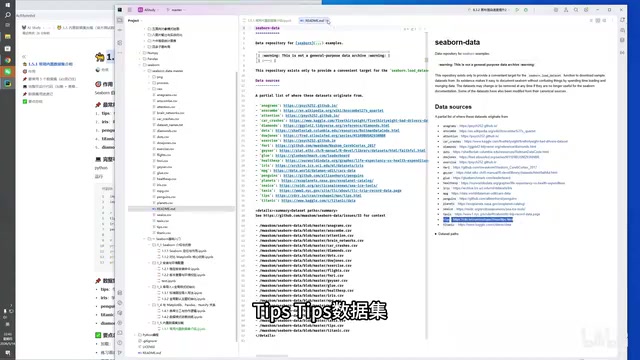Open the Project view options dropdown
The height and width of the screenshot is (360, 640).
(x=135, y=20)
